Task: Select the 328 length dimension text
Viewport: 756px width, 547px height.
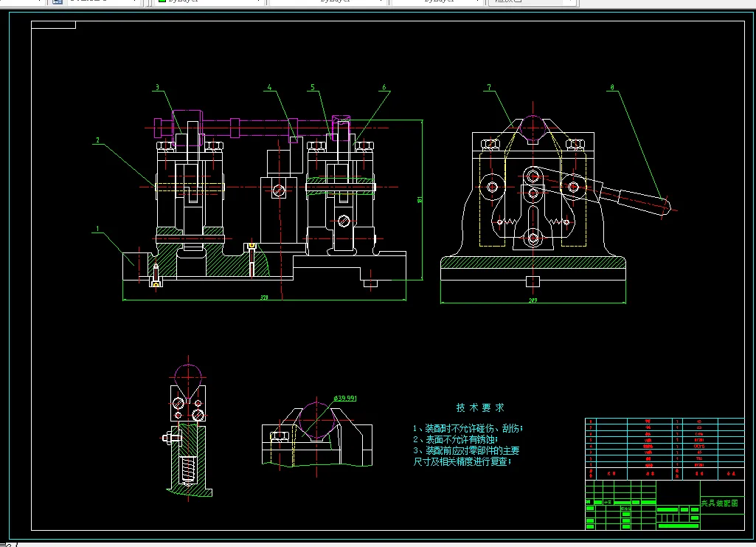Action: (263, 297)
